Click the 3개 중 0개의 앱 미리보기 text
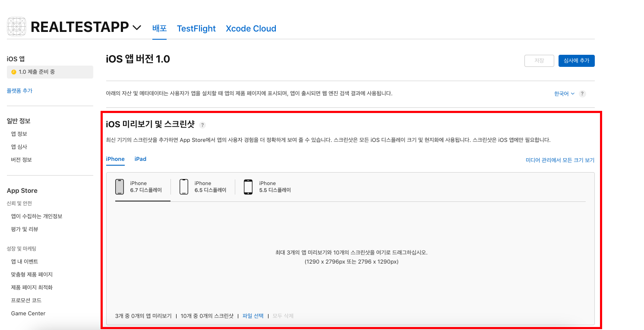644x330 pixels. tap(143, 316)
